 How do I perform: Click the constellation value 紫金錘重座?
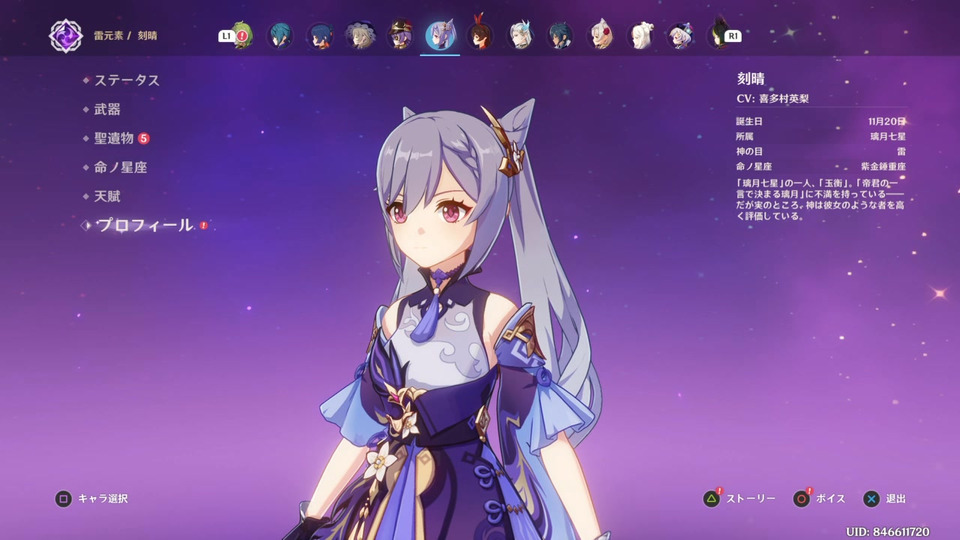point(883,167)
